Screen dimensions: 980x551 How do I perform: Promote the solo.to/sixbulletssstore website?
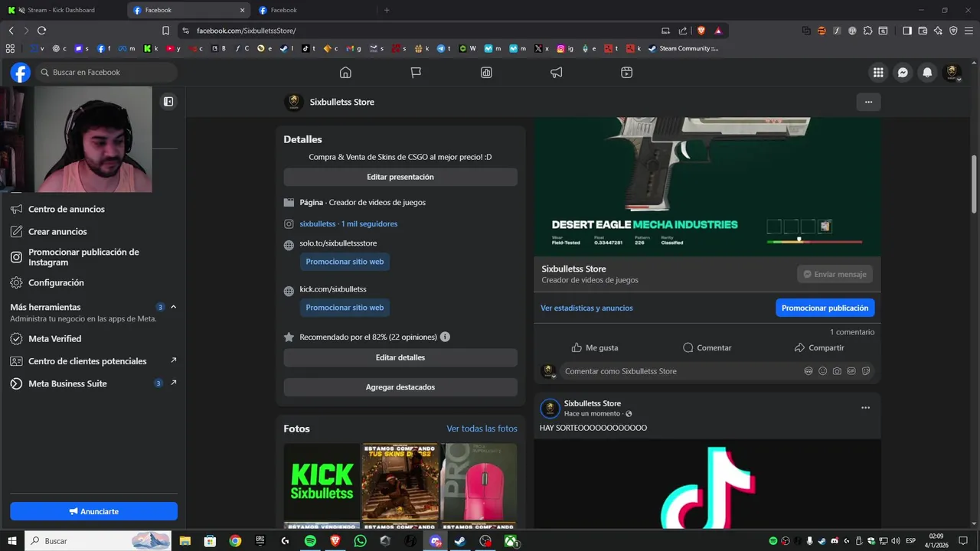345,262
